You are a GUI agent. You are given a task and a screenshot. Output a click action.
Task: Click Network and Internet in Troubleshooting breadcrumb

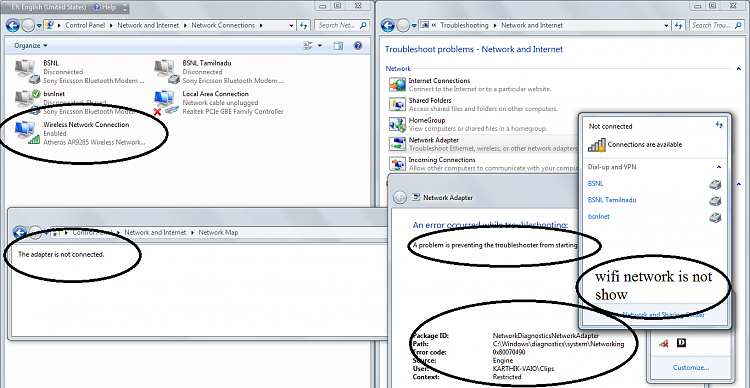tap(532, 25)
